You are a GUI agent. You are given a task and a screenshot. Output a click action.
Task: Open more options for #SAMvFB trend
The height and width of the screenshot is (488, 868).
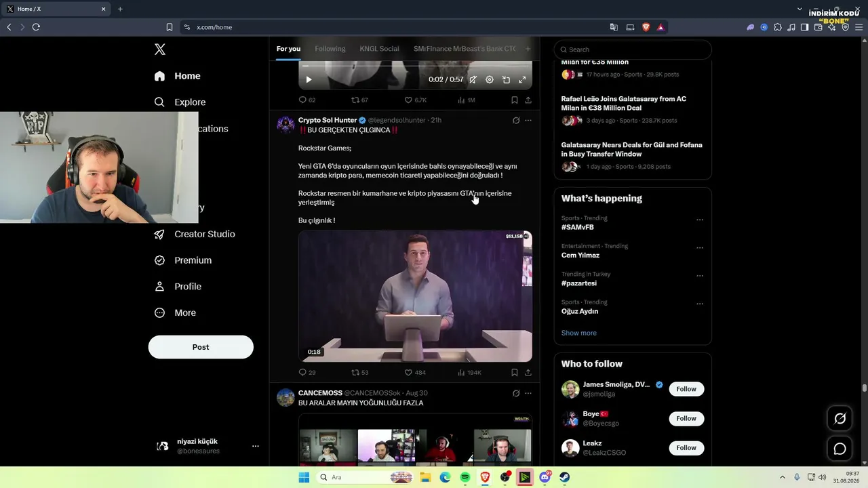[700, 220]
